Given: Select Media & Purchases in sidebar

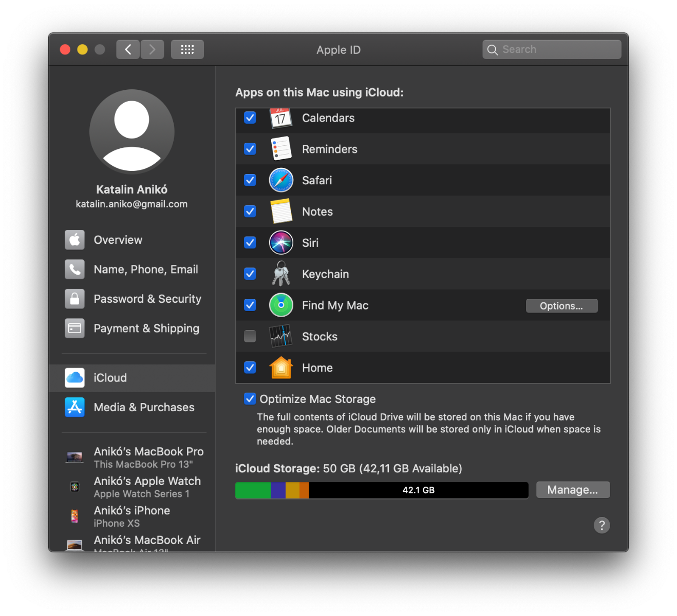Looking at the screenshot, I should 144,407.
